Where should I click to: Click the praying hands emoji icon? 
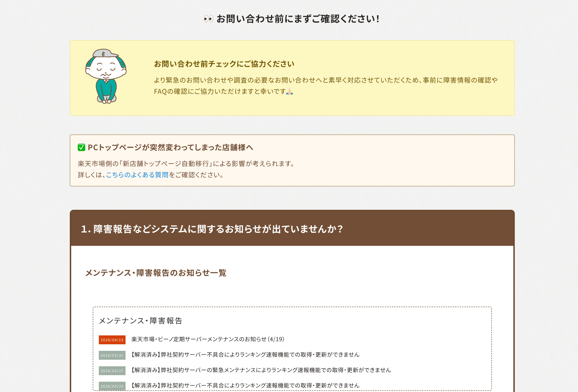[x=289, y=91]
